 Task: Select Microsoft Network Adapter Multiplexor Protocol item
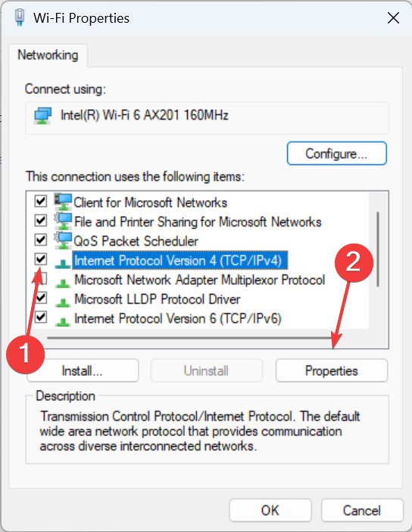[x=199, y=280]
